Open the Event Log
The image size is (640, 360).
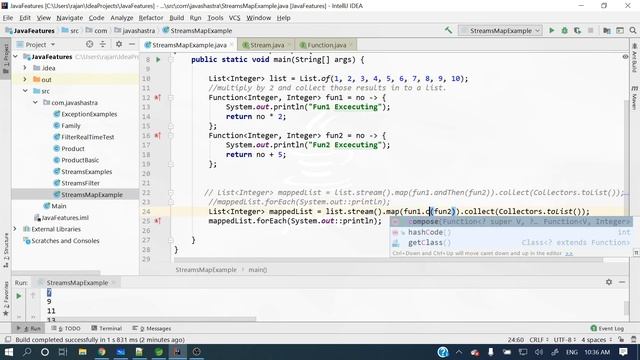point(607,328)
